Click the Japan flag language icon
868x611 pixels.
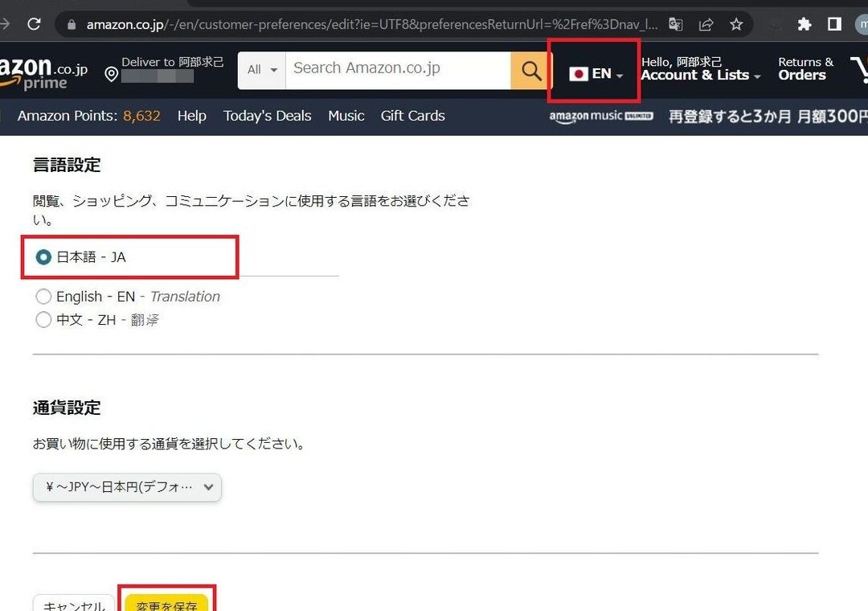tap(579, 74)
